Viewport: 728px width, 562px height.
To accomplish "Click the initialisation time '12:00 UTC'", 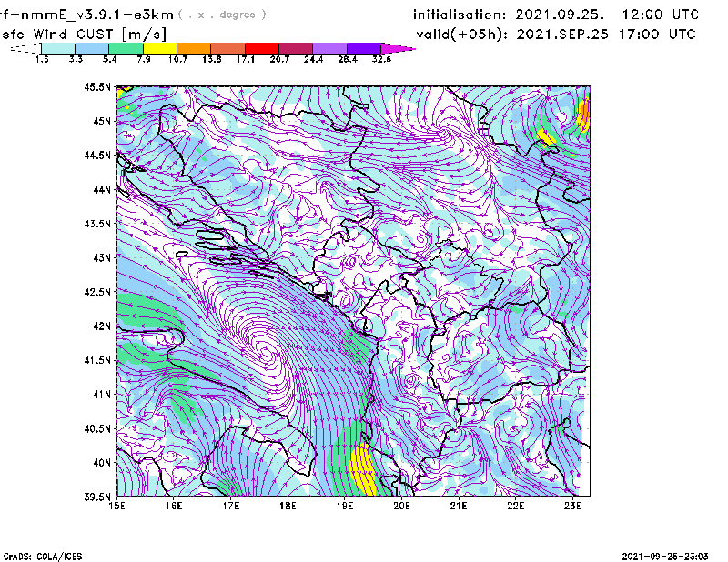I will tap(661, 15).
